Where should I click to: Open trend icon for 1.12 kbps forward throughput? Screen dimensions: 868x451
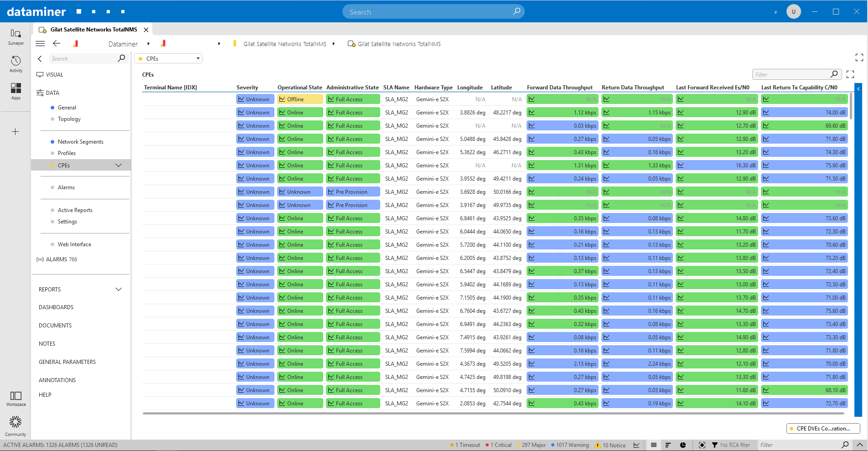point(532,112)
